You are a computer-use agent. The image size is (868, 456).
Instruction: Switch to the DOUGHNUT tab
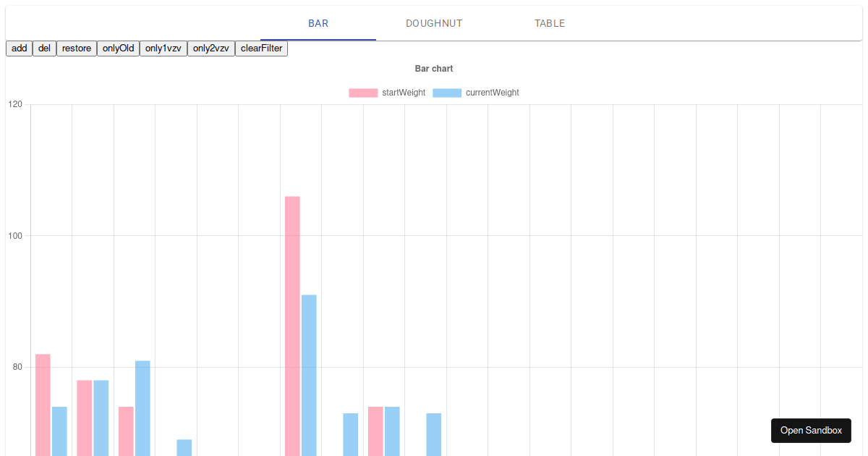433,23
